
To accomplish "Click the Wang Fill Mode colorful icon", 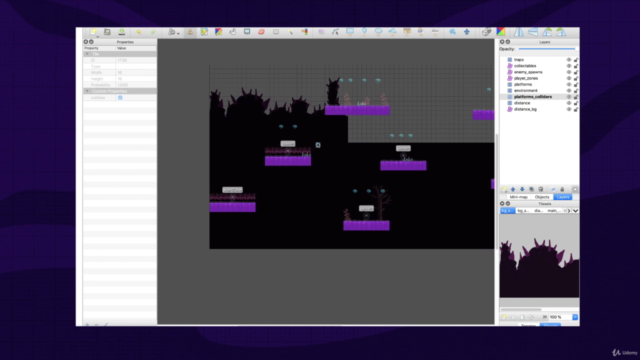I will (501, 32).
